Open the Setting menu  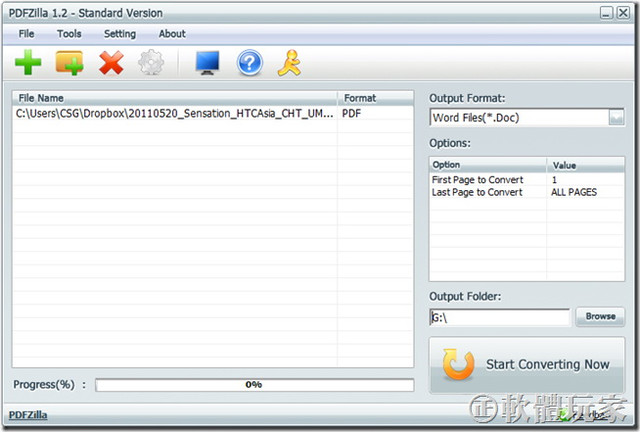120,34
